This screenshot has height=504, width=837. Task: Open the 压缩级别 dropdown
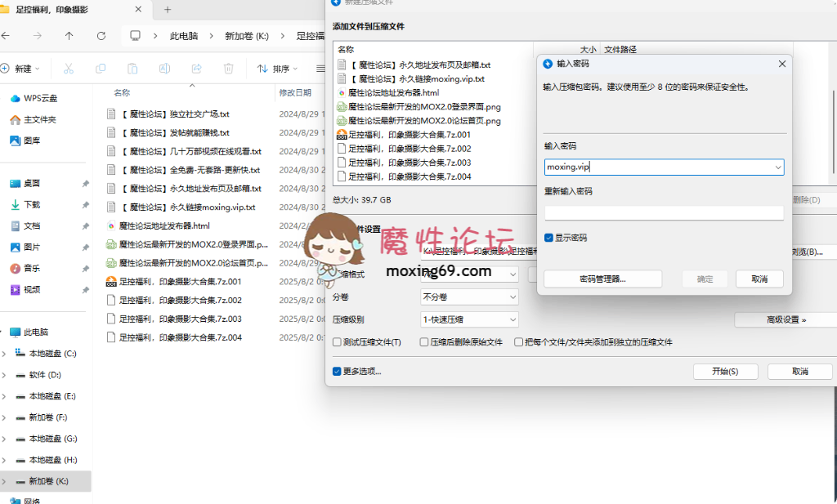pyautogui.click(x=469, y=319)
